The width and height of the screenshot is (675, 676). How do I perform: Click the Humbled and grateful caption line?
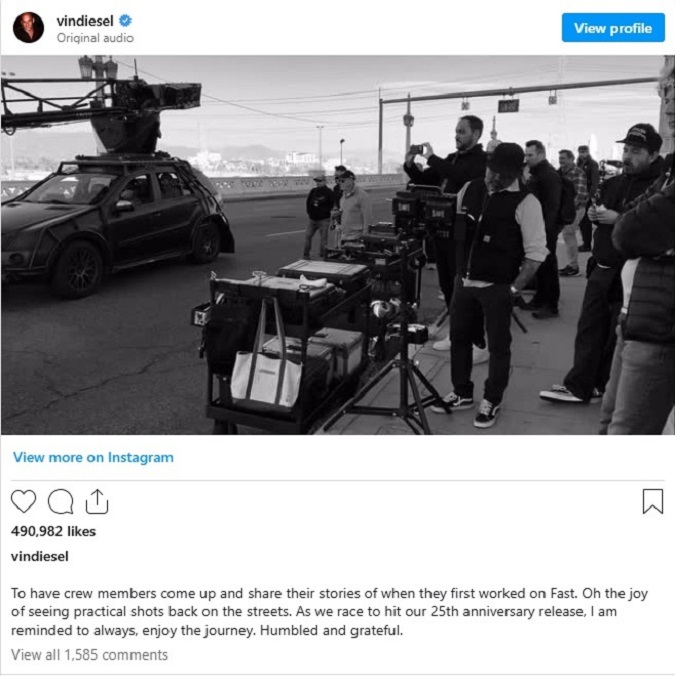pyautogui.click(x=331, y=630)
